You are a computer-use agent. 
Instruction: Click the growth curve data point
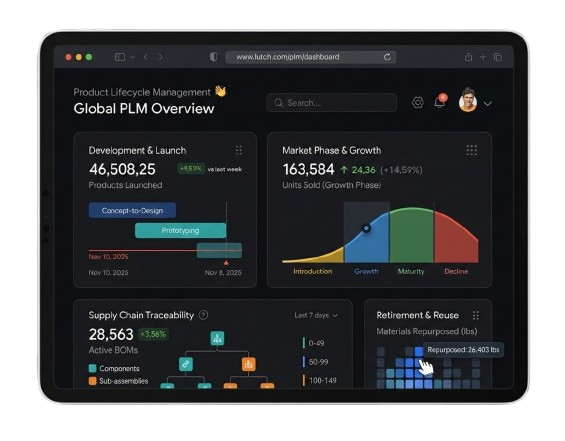point(366,228)
